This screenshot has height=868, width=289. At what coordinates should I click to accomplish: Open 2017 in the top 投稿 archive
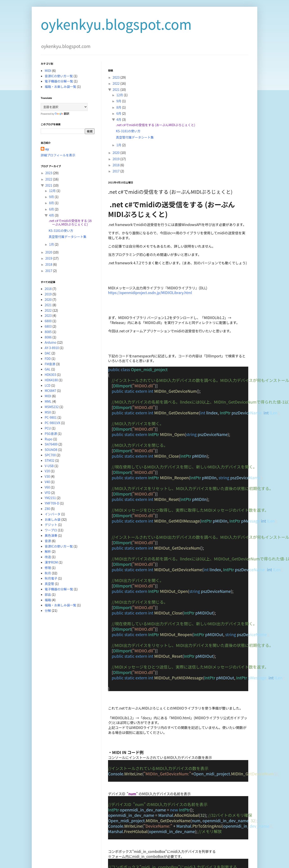116,171
